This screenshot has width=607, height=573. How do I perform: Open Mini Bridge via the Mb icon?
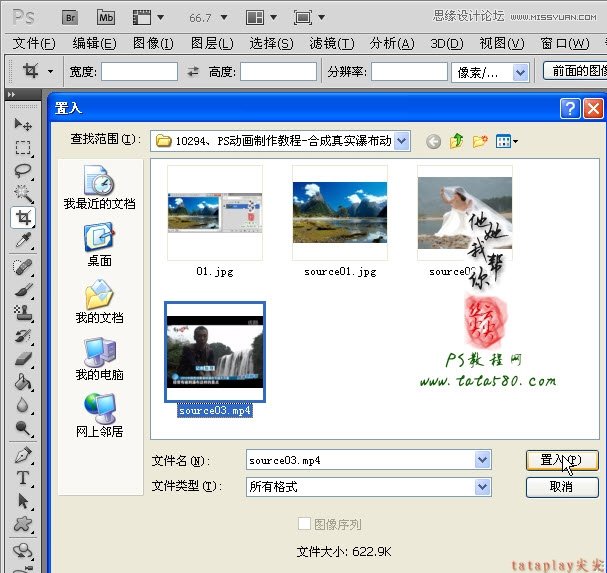click(x=106, y=17)
